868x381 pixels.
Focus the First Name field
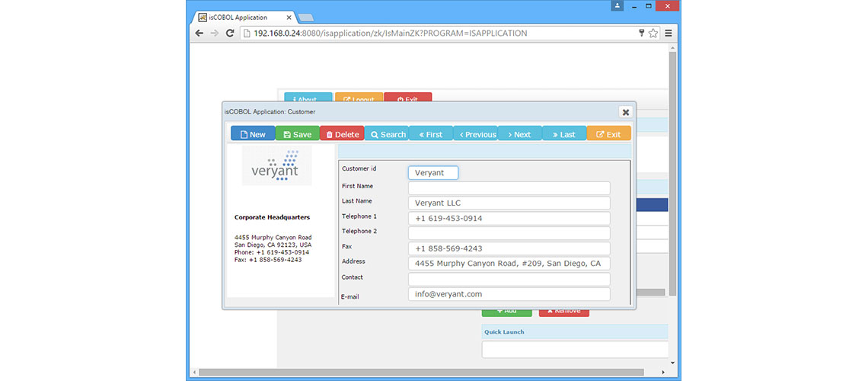coord(509,187)
